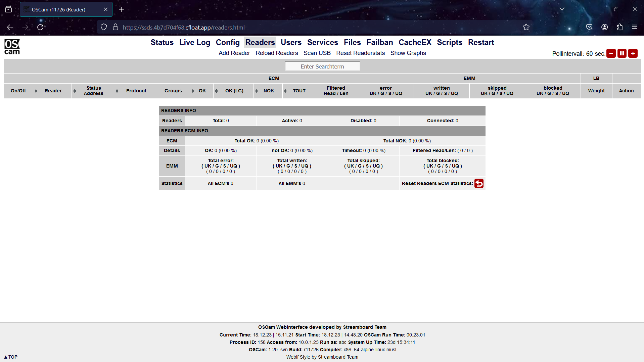Click the Enter Searchterm field
This screenshot has width=644, height=362.
click(322, 66)
